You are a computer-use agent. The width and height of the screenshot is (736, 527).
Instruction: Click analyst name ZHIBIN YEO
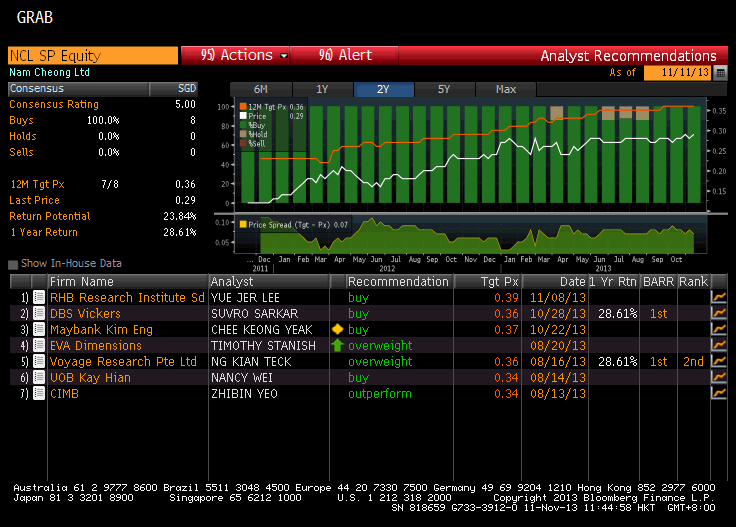pyautogui.click(x=244, y=393)
